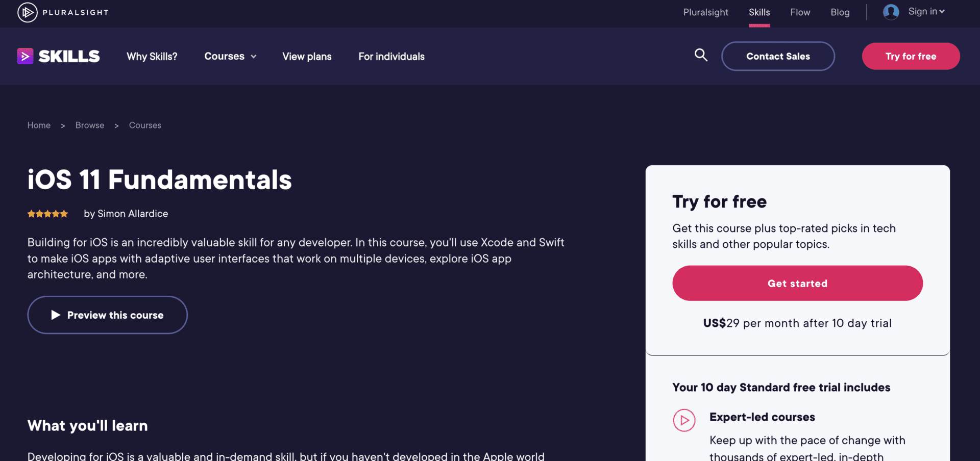Click the Get started button

click(797, 283)
